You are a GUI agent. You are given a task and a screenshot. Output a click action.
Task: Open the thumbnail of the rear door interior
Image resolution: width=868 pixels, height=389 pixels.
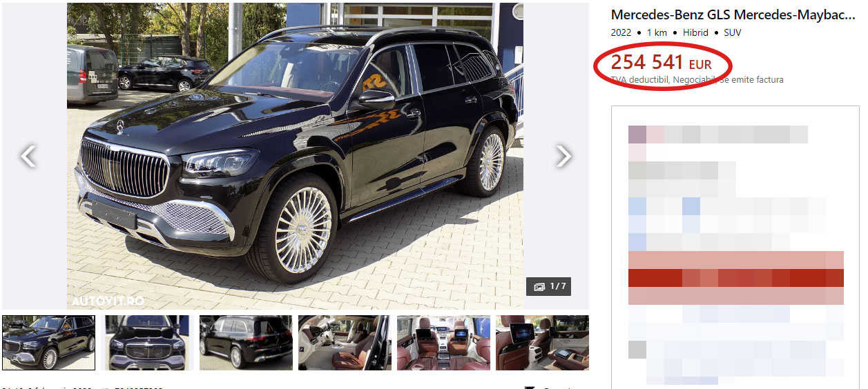tap(345, 343)
